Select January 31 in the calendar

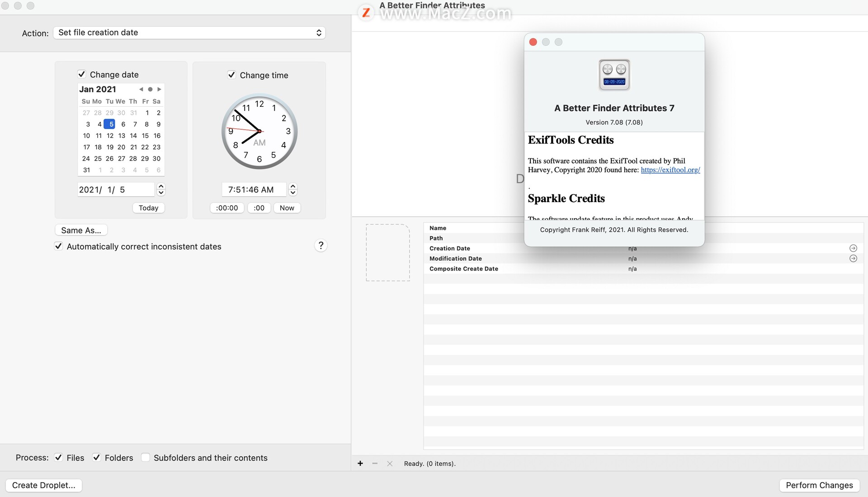86,170
